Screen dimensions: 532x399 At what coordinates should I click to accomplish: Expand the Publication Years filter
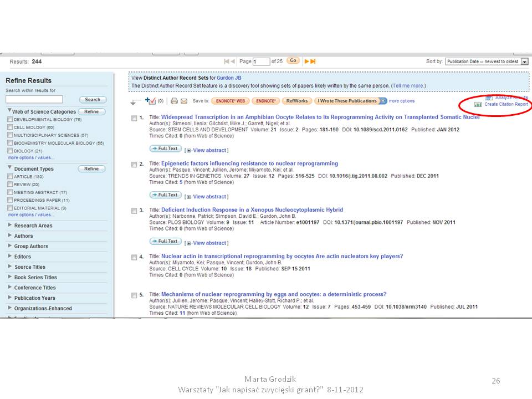(x=10, y=297)
